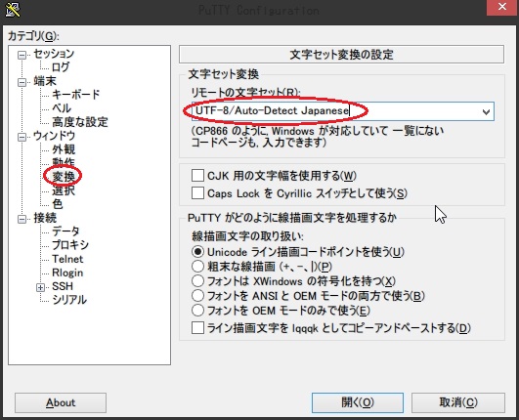This screenshot has height=420, width=519.
Task: Collapse the セッション tree node
Action: (x=22, y=55)
